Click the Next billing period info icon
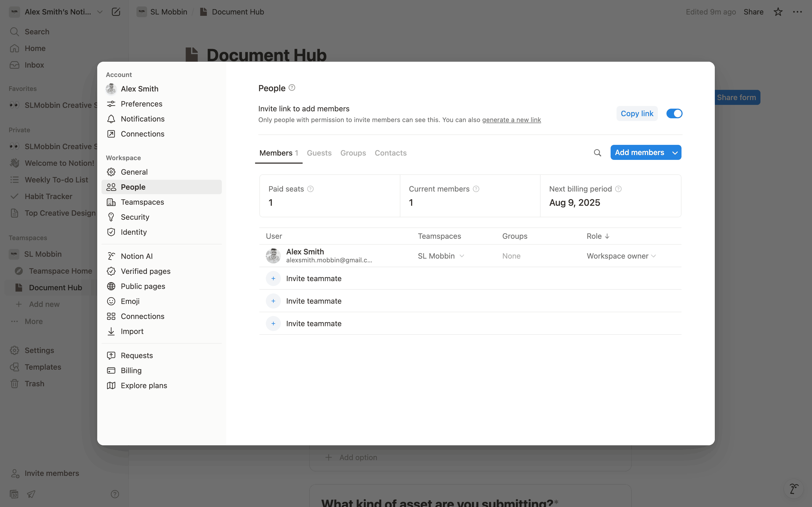Viewport: 812px width, 507px height. (x=618, y=189)
